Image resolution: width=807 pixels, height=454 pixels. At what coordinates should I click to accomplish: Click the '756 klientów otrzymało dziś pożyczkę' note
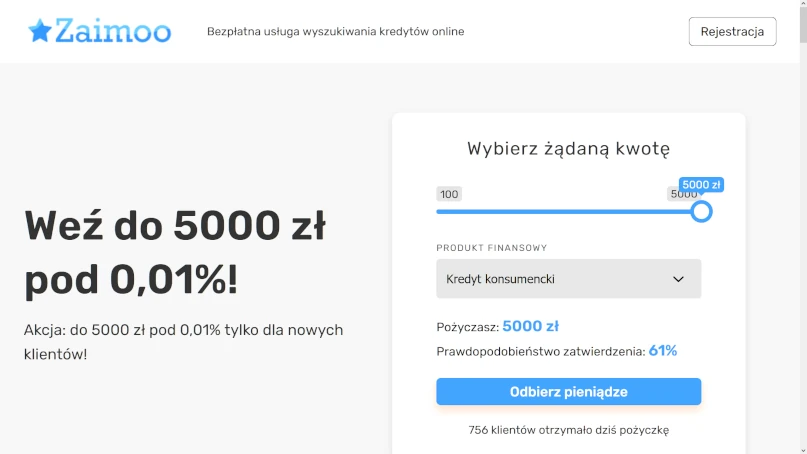click(568, 430)
